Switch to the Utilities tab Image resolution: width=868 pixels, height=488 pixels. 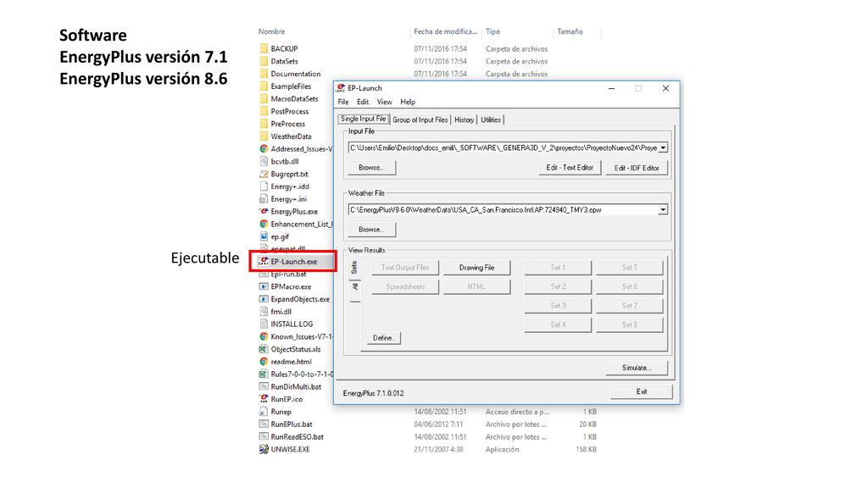pyautogui.click(x=491, y=119)
